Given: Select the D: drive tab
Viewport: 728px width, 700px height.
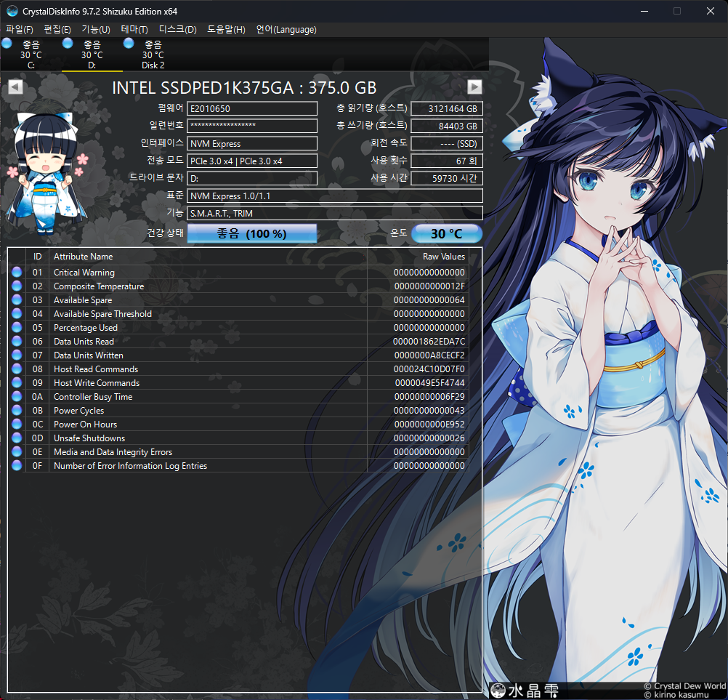Looking at the screenshot, I should tap(92, 55).
